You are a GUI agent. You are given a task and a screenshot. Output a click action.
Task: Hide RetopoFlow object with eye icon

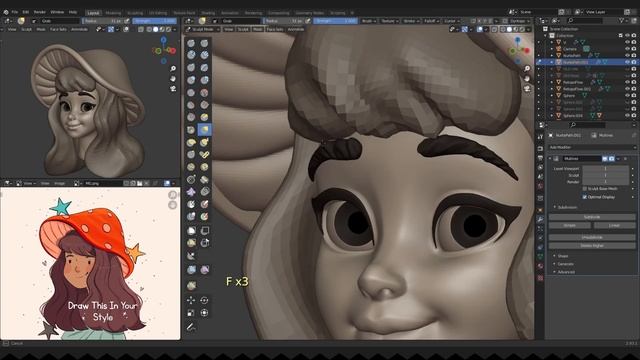[627, 82]
